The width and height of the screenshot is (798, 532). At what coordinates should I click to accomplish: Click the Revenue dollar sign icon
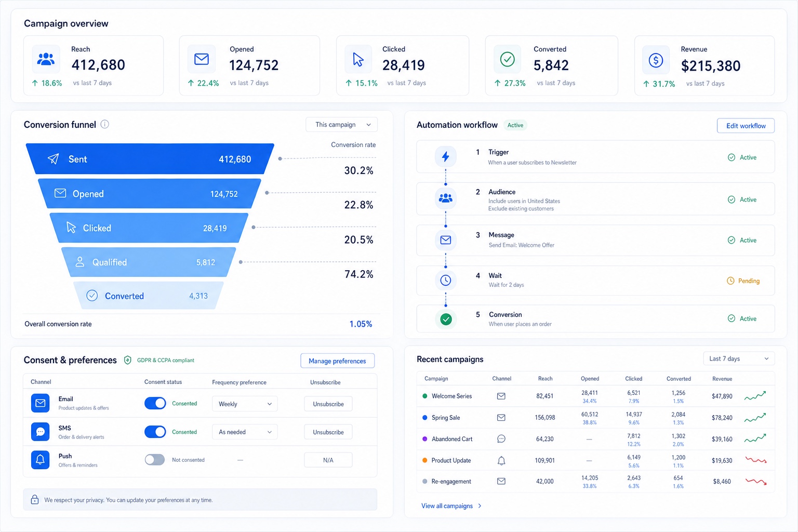click(x=656, y=60)
